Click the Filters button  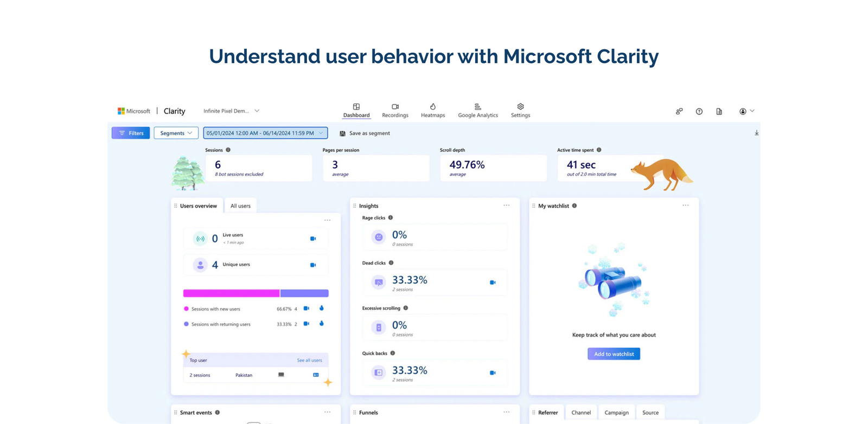click(x=131, y=133)
